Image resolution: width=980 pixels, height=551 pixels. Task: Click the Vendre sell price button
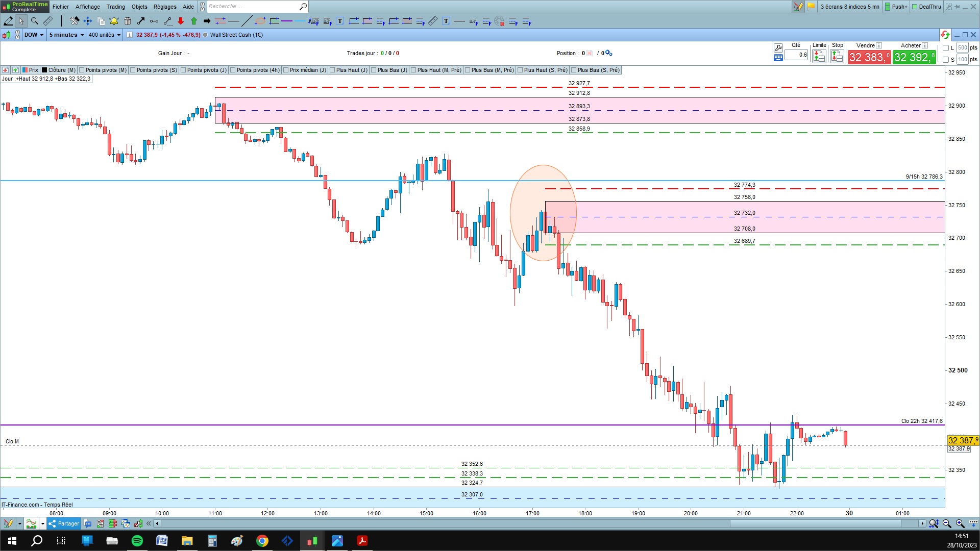(x=869, y=57)
